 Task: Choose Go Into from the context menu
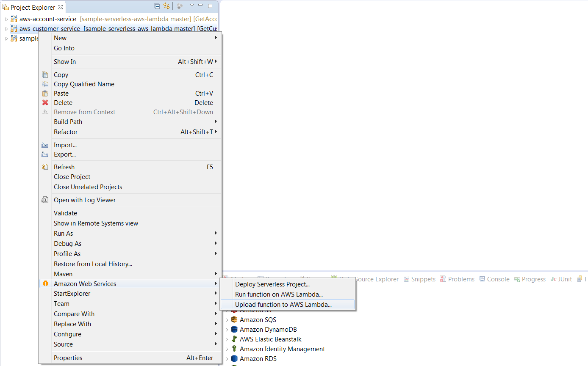point(130,48)
